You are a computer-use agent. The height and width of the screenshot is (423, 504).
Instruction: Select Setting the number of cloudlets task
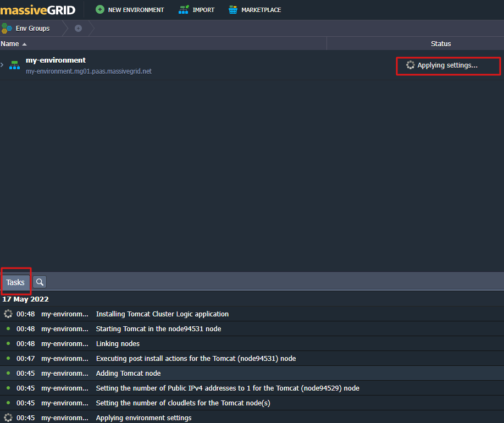183,403
